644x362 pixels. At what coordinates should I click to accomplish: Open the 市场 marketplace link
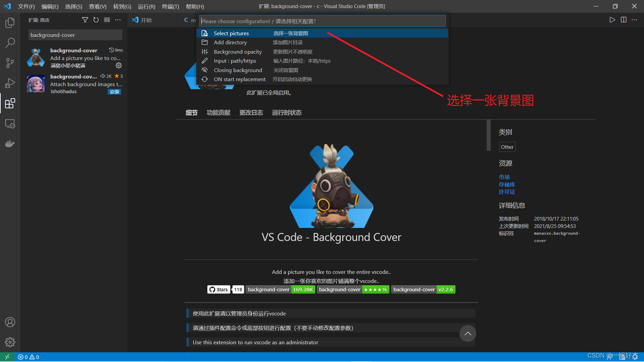pyautogui.click(x=504, y=177)
